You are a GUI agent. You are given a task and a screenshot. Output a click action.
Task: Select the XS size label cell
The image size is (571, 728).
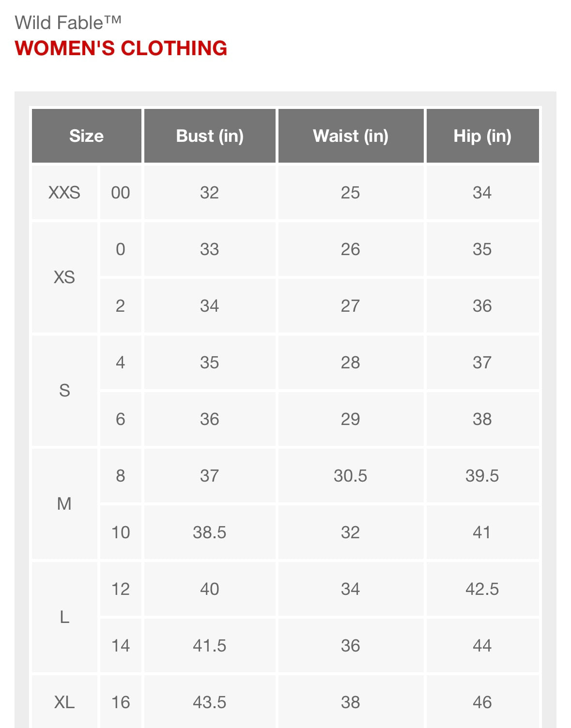(64, 277)
